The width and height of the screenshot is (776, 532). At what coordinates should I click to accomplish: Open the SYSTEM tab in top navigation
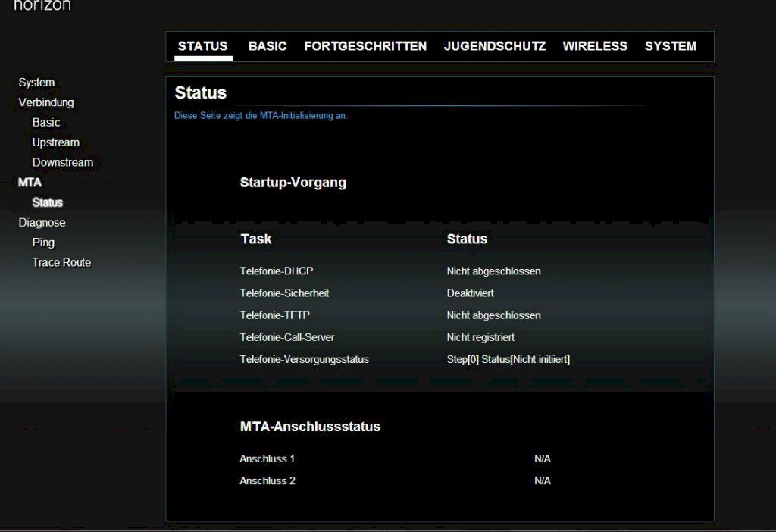[x=671, y=46]
